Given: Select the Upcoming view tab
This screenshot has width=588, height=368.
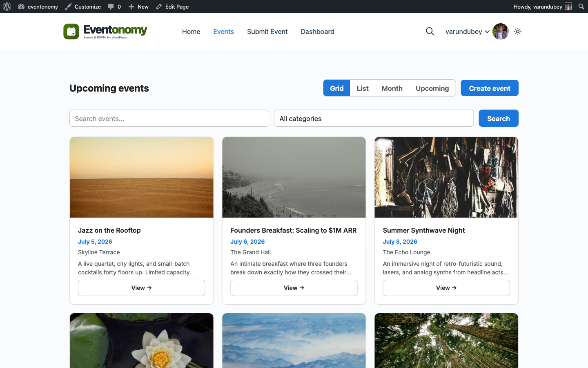Looking at the screenshot, I should coord(432,88).
